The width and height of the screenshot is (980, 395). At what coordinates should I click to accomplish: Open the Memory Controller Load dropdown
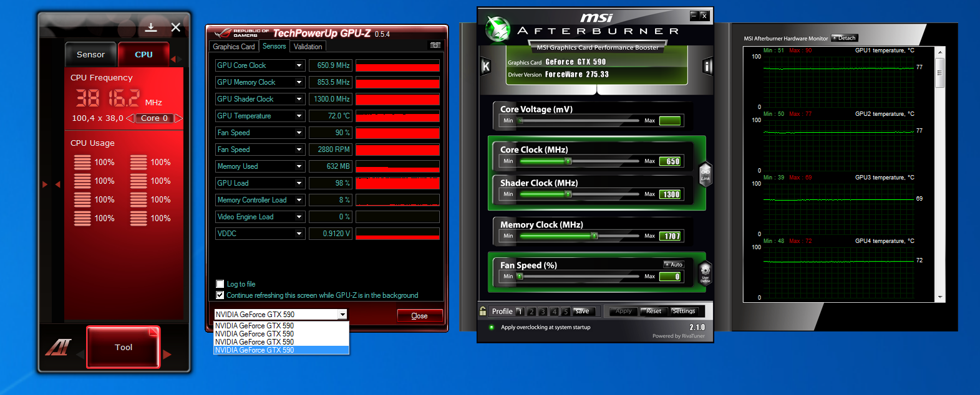(x=299, y=200)
